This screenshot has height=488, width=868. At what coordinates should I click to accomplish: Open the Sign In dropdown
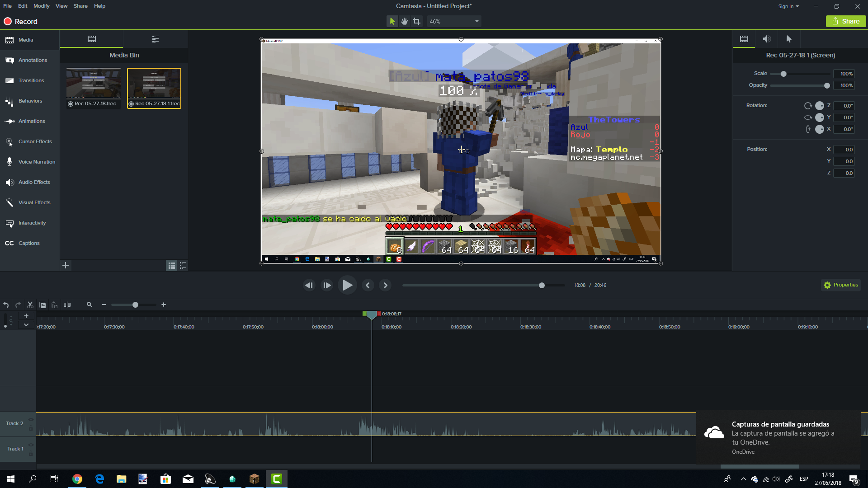[x=788, y=6]
